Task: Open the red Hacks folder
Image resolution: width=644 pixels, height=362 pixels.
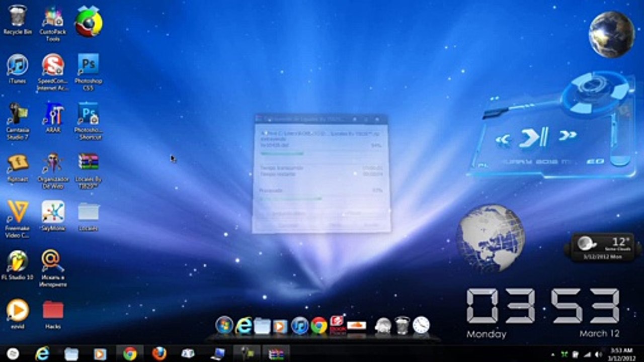Action: [x=53, y=314]
